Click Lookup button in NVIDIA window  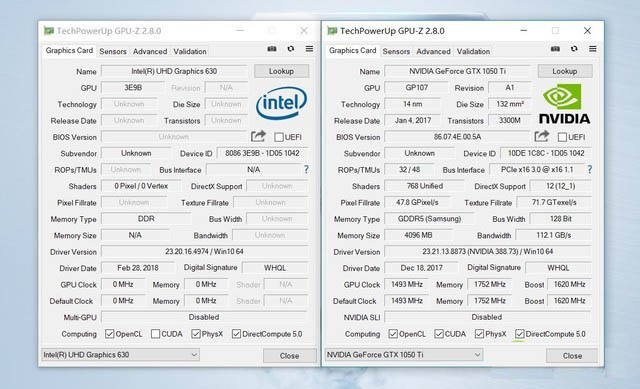tap(564, 71)
